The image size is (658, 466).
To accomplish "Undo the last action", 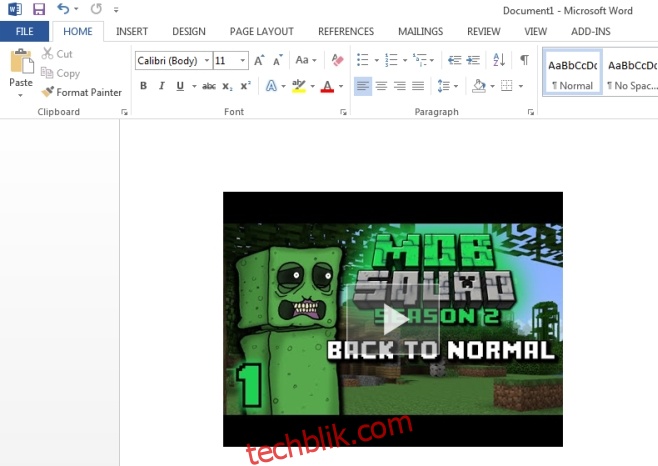I will coord(63,8).
